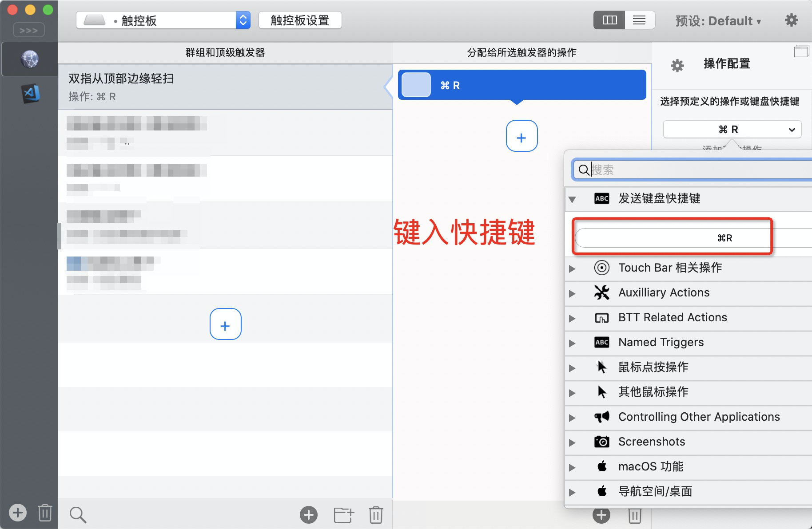Open the VS Code app entry in sidebar
Screen dimensions: 812x529
[29, 94]
